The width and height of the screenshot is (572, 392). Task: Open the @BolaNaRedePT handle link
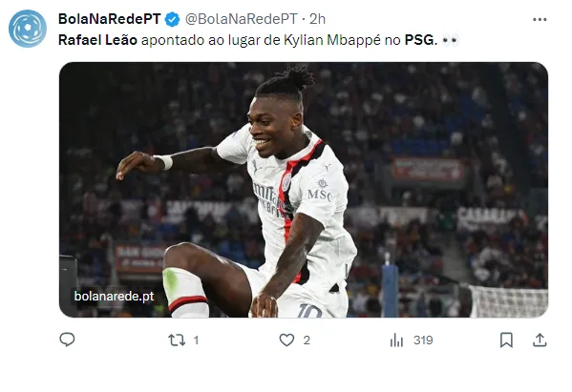point(242,19)
